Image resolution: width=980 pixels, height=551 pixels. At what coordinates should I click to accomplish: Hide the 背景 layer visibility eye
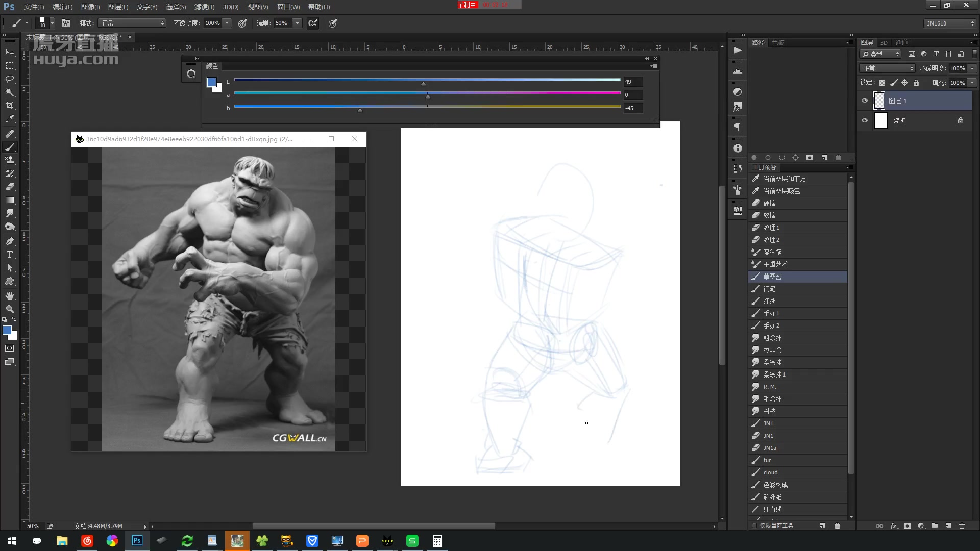[x=865, y=120]
